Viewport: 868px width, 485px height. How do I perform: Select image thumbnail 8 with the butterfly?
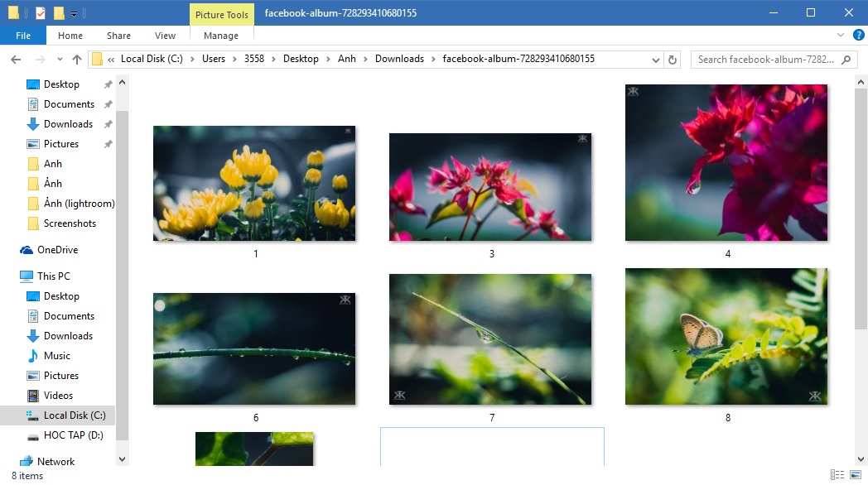pos(726,337)
